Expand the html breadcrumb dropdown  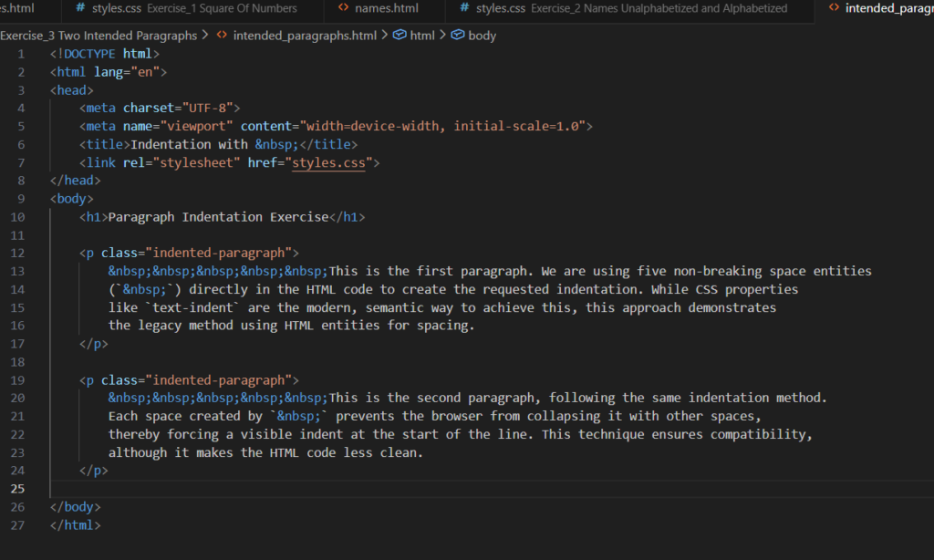click(x=422, y=36)
